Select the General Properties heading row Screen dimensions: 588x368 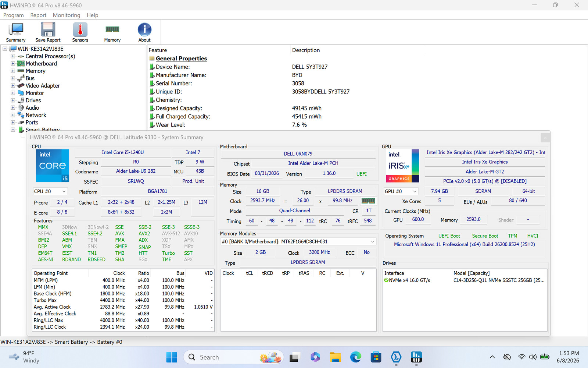click(181, 59)
